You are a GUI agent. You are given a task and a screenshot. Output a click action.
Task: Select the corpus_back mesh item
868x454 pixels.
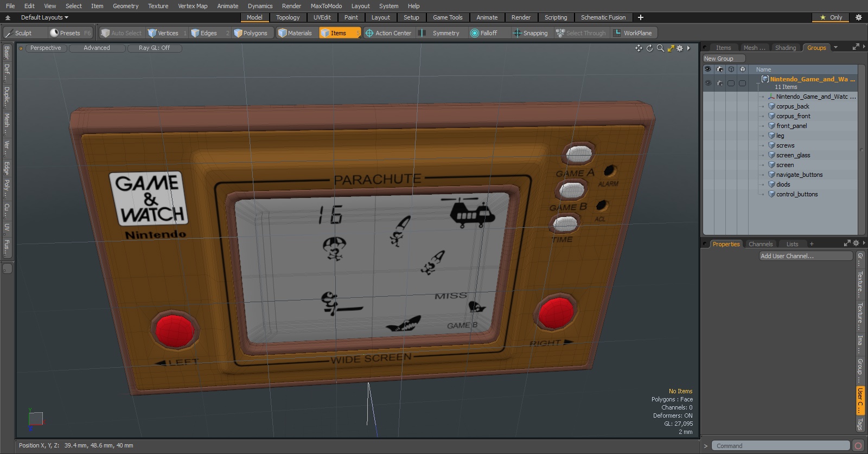point(792,106)
